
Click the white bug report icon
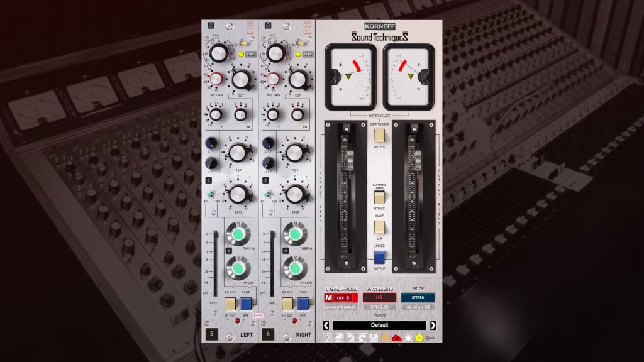click(x=408, y=337)
